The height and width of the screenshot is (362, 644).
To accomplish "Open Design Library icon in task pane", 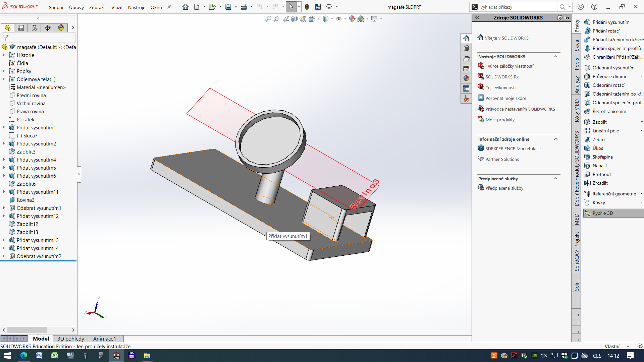I will (466, 48).
